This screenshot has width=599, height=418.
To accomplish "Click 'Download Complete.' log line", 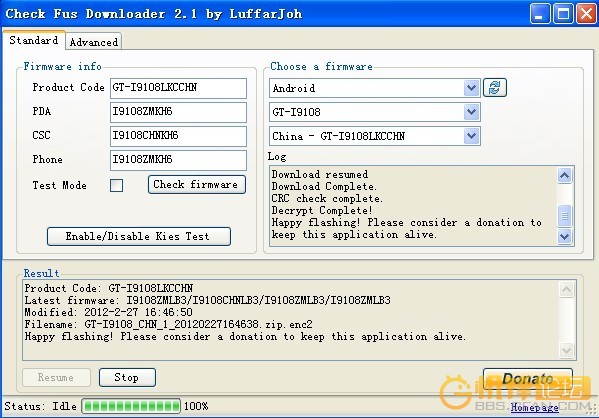I will click(x=324, y=186).
